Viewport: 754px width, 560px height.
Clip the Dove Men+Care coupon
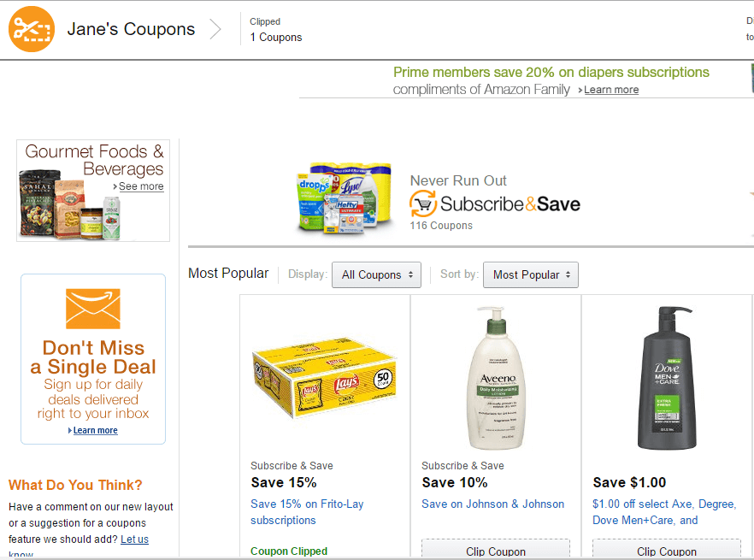[666, 550]
